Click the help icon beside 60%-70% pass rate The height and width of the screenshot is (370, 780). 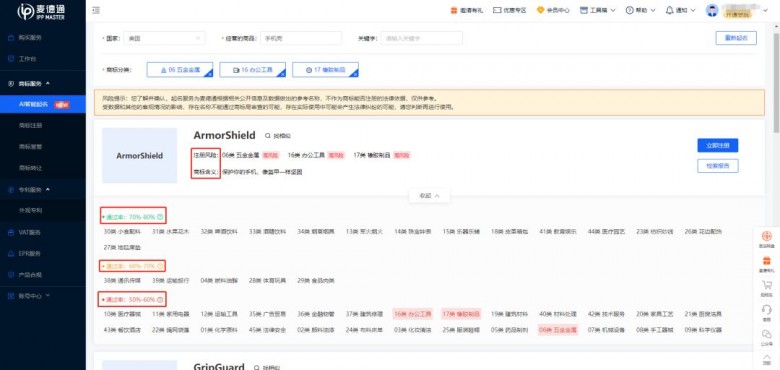point(160,266)
